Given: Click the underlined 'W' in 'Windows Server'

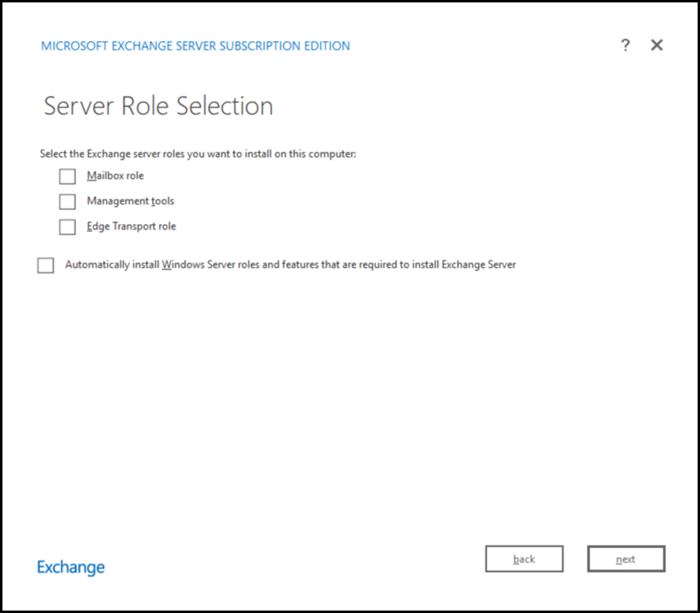Looking at the screenshot, I should click(x=166, y=265).
